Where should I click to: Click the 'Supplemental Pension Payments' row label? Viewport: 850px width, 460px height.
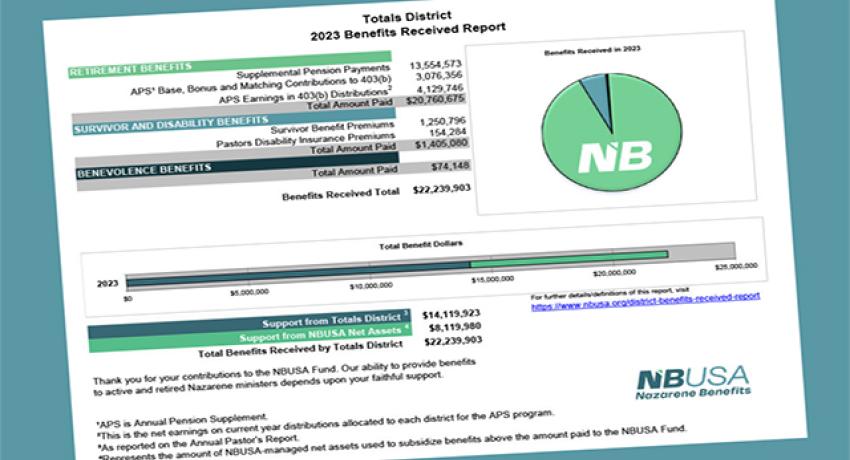tap(313, 72)
